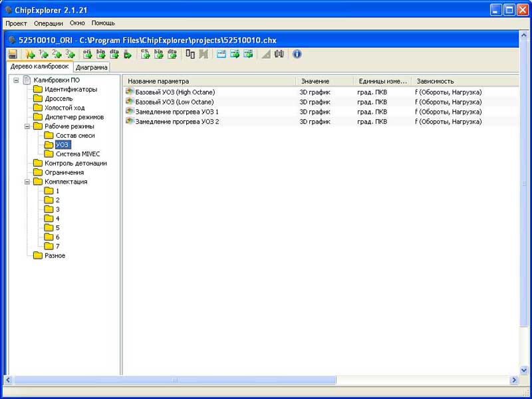The image size is (532, 399).
Task: Select the Контроль детонации folder
Action: click(x=75, y=163)
